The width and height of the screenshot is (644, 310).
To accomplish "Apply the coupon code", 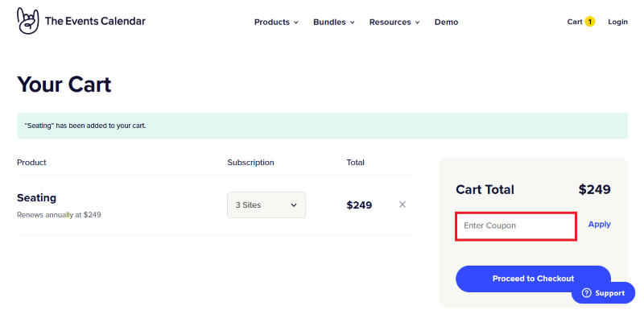I will (599, 224).
